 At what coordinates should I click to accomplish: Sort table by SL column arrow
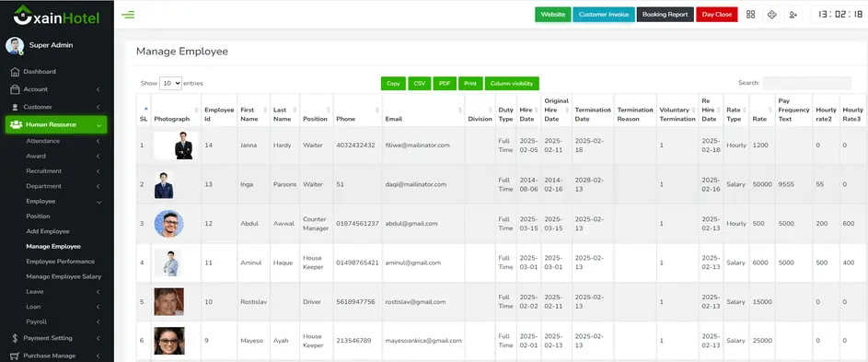(145, 109)
